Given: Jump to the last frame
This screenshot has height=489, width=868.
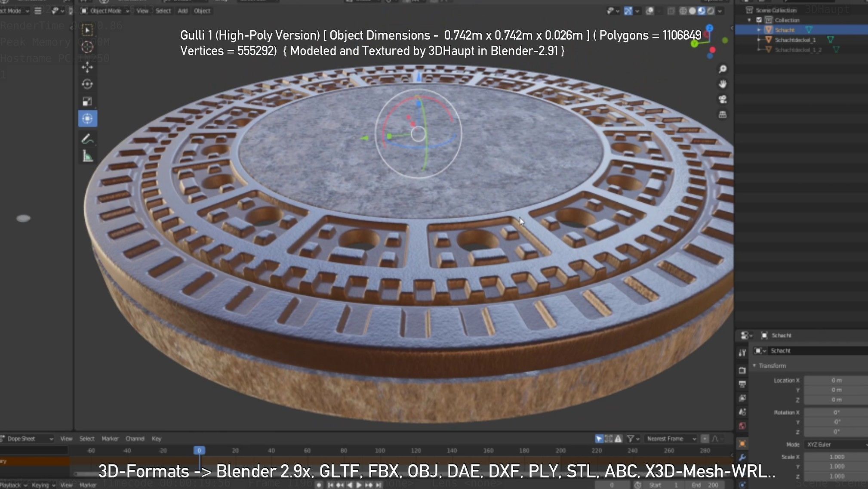Looking at the screenshot, I should [379, 485].
